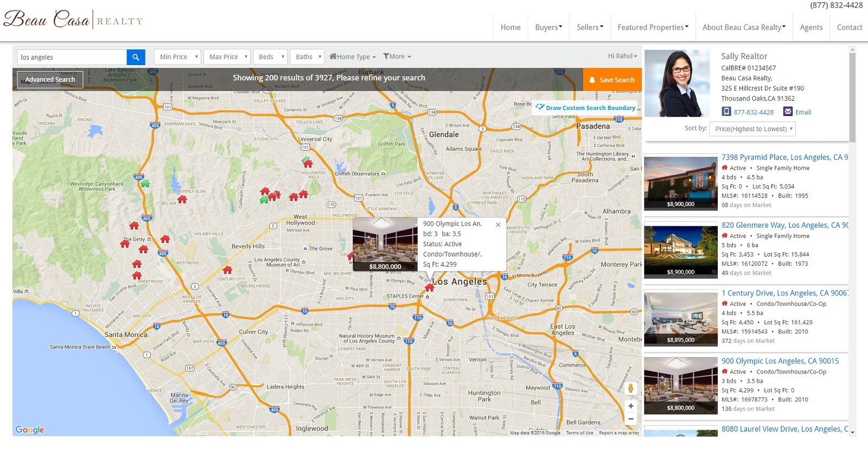Viewport: 868px width, 475px height.
Task: Click the Google logo on map
Action: coord(30,429)
